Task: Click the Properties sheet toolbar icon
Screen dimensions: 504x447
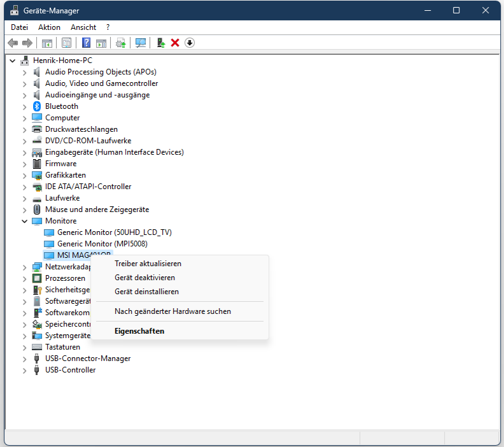Action: click(67, 43)
